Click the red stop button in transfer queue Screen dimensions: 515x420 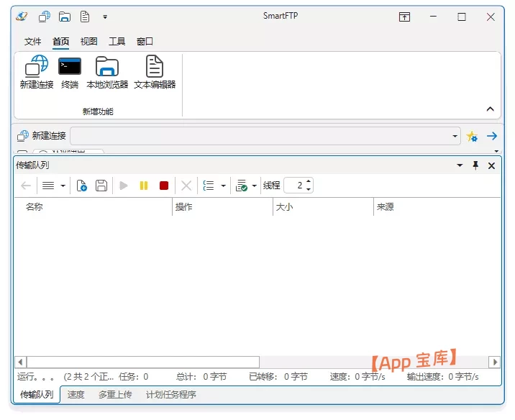point(164,186)
